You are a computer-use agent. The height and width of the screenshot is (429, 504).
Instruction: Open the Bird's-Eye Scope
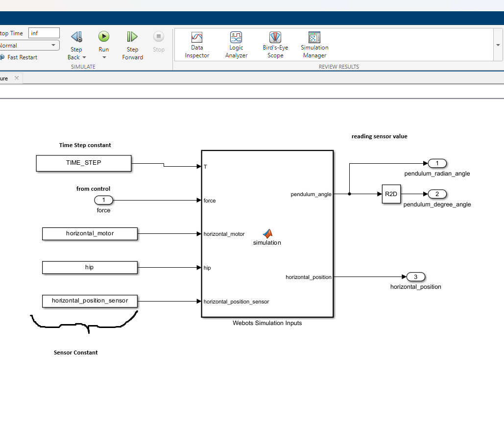[x=275, y=45]
